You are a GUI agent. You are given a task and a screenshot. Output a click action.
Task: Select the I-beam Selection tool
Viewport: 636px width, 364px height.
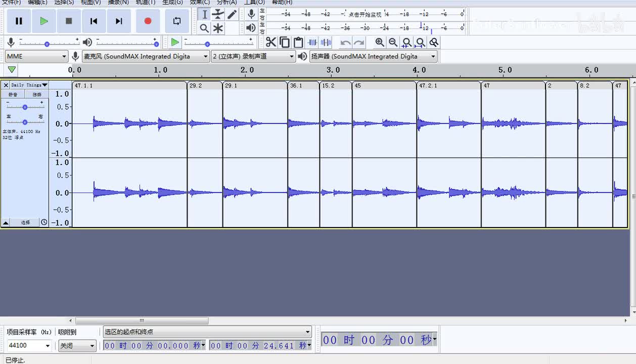(x=204, y=14)
